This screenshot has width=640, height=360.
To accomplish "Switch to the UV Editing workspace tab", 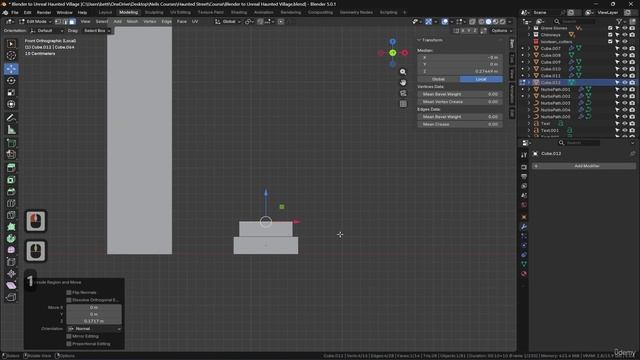I will coord(180,12).
